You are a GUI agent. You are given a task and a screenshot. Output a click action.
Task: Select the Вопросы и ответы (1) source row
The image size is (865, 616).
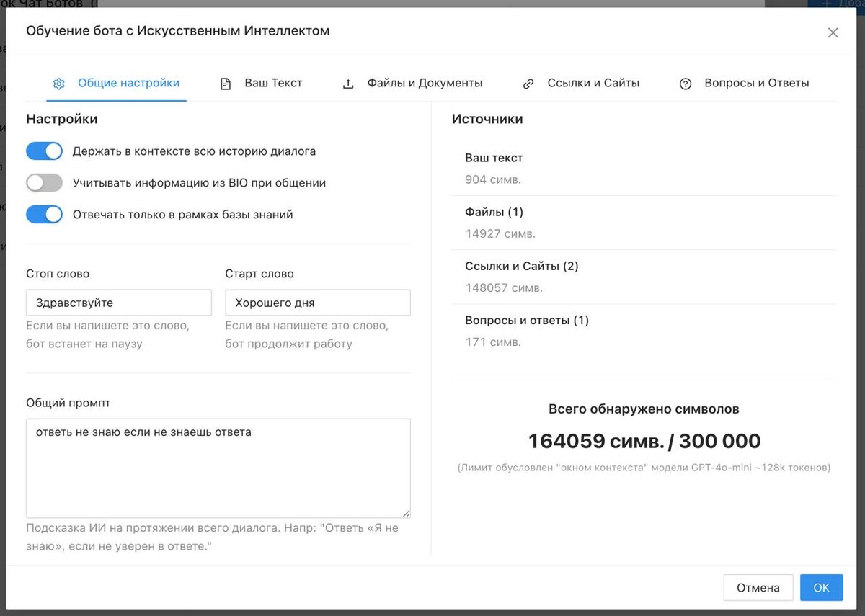(644, 331)
